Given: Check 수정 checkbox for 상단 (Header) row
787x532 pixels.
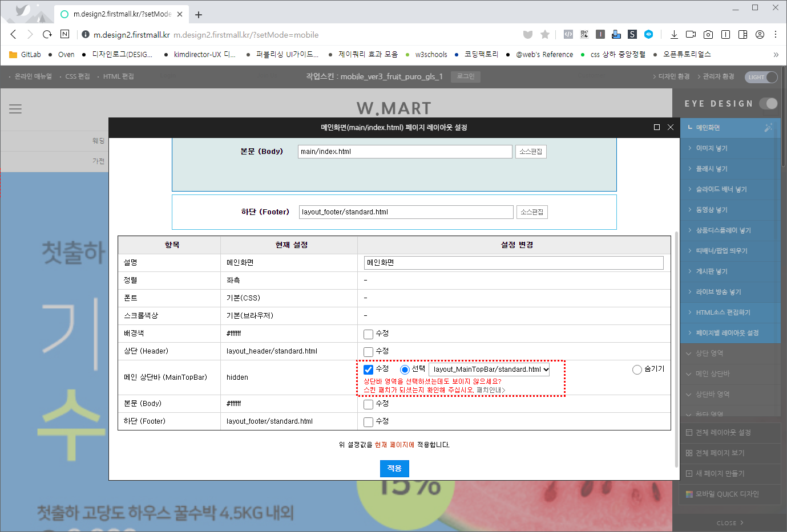Looking at the screenshot, I should pos(368,352).
